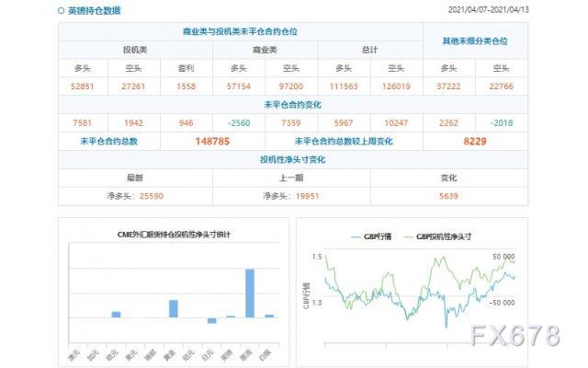Select the speculative long value 52851
Screen dimensions: 588x368
pos(83,86)
